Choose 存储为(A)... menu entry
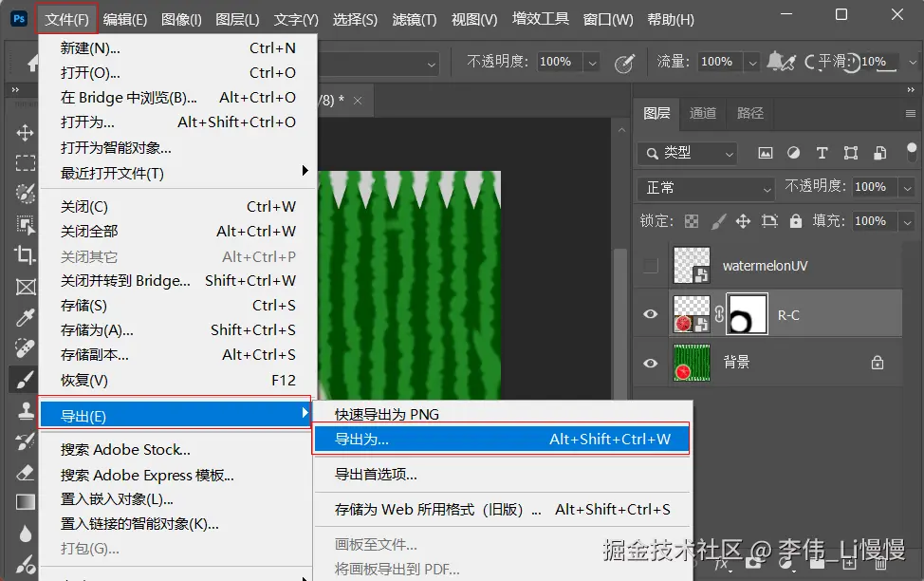This screenshot has height=581, width=924. (176, 329)
